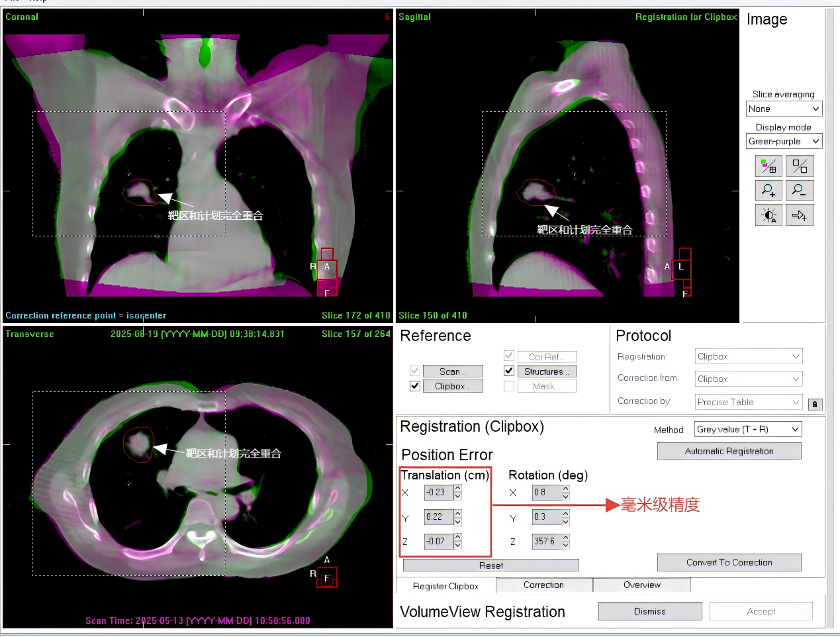
Task: Click the 'Sagittal' view label
Action: 414,17
